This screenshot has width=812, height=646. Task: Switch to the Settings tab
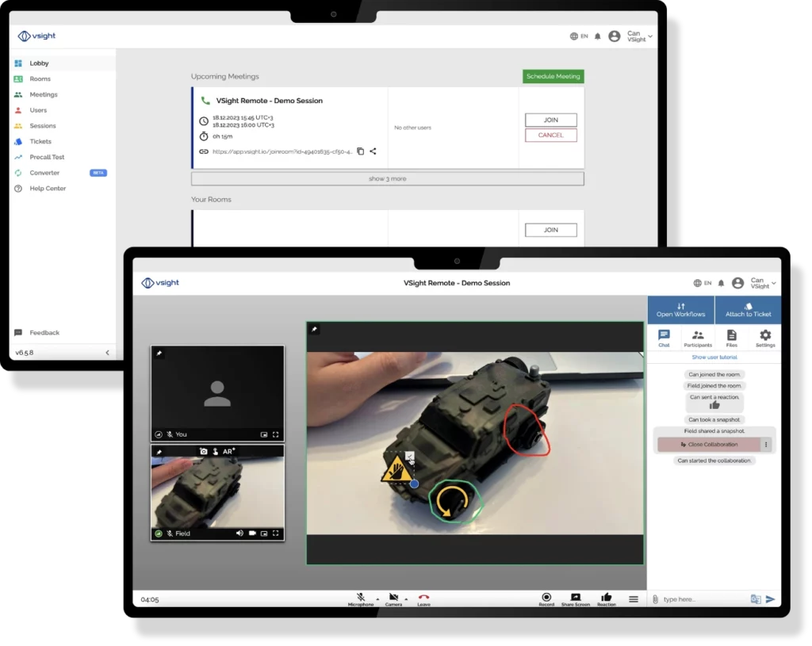pyautogui.click(x=765, y=338)
